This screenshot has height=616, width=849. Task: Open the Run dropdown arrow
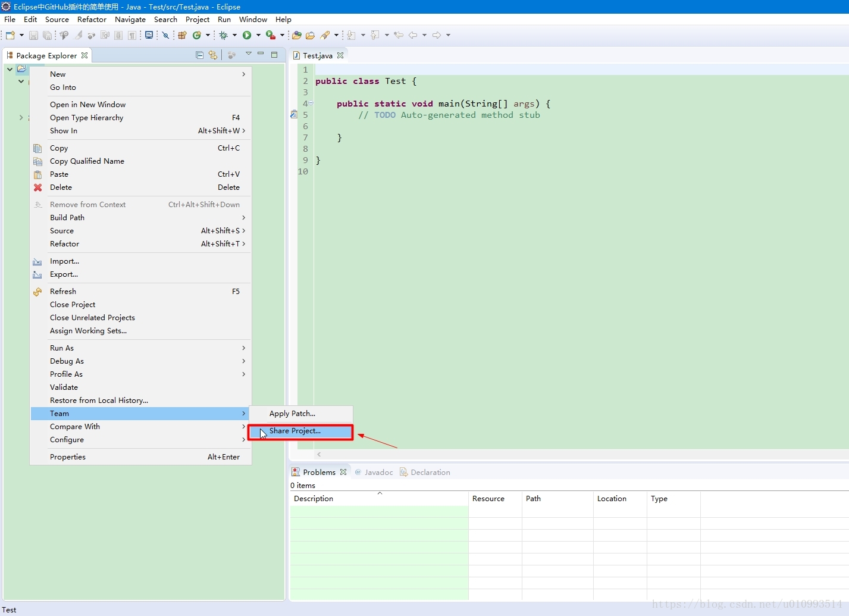258,35
